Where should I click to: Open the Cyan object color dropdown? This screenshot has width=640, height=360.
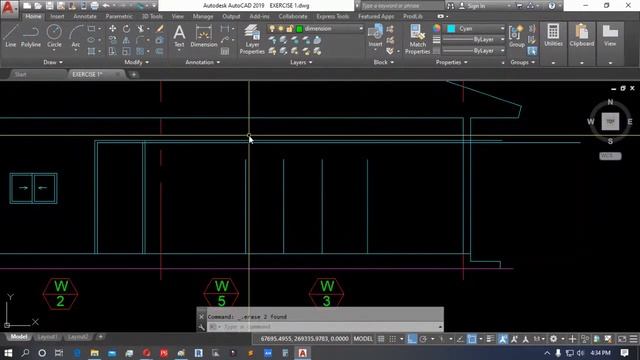(x=502, y=28)
